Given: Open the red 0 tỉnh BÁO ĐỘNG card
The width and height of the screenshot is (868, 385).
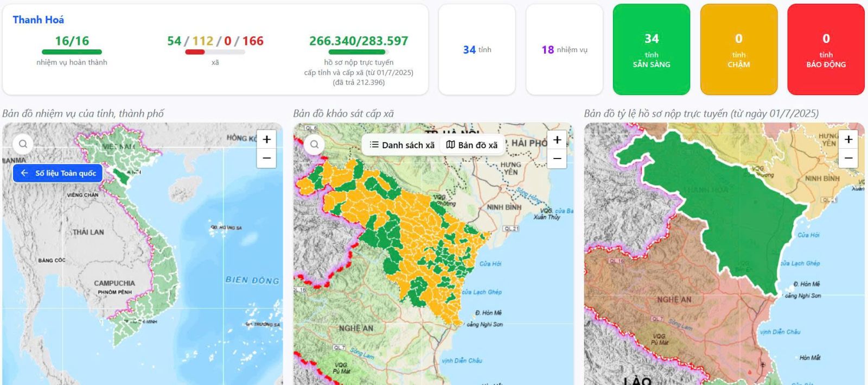Looking at the screenshot, I should (x=826, y=49).
